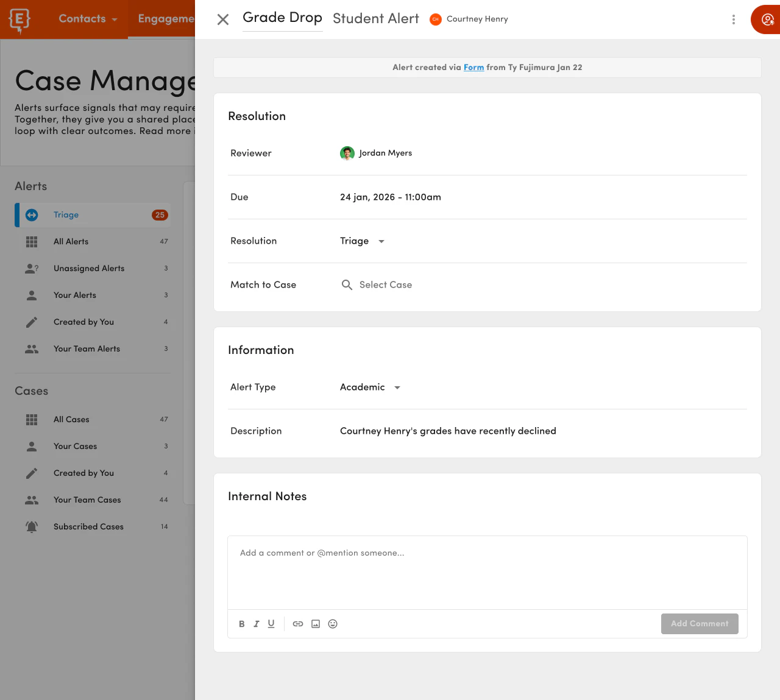The image size is (780, 700).
Task: Click pencil icon for cases Created by You
Action: [32, 473]
